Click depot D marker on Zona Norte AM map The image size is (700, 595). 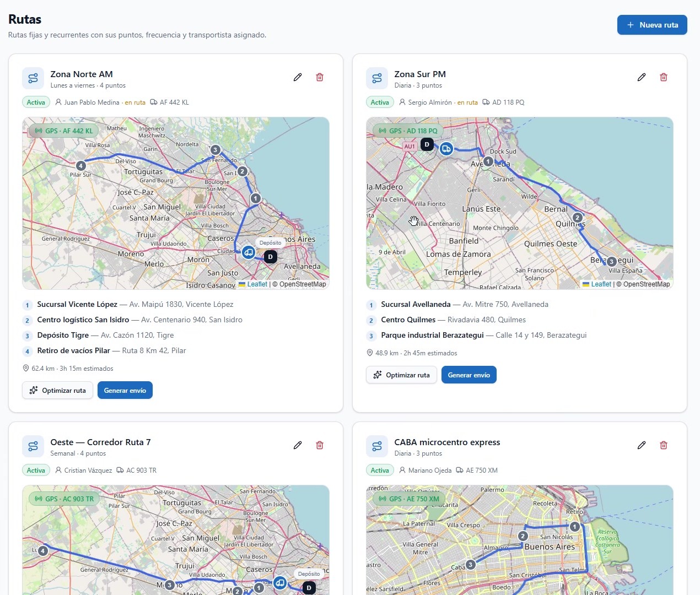click(x=270, y=257)
